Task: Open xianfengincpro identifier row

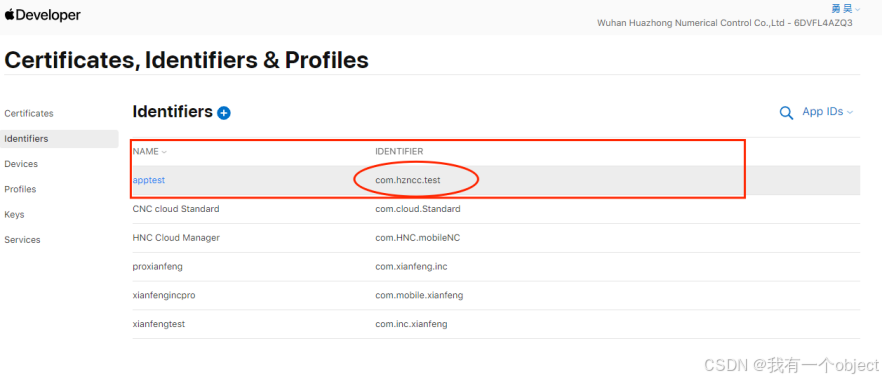Action: pos(496,295)
